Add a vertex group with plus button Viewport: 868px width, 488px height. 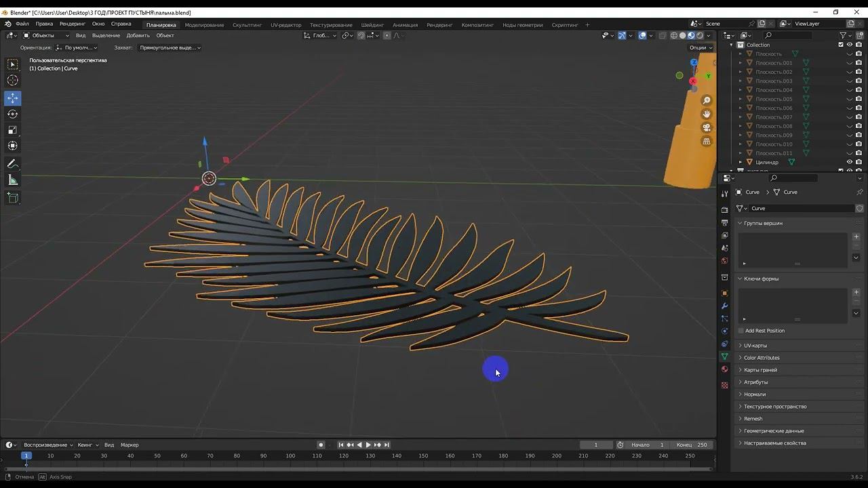point(856,237)
